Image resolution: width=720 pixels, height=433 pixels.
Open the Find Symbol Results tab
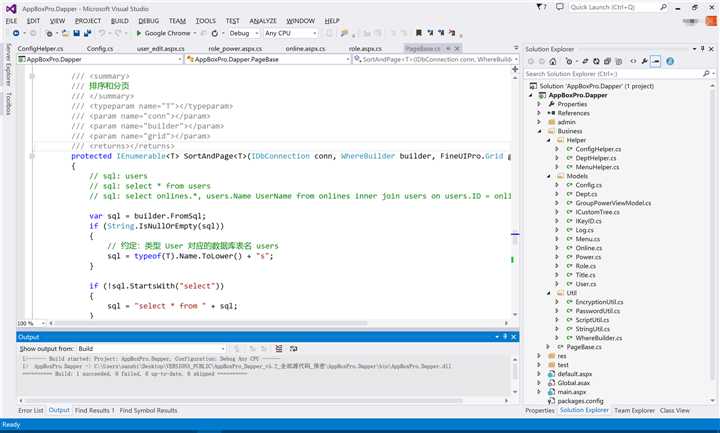tap(148, 410)
